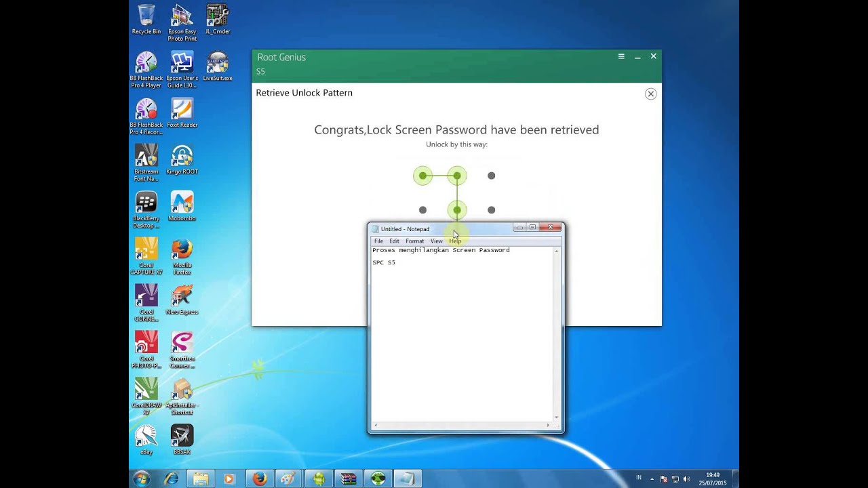The width and height of the screenshot is (868, 488).
Task: Open CorelDRAW X7 desktop shortcut
Action: (146, 397)
